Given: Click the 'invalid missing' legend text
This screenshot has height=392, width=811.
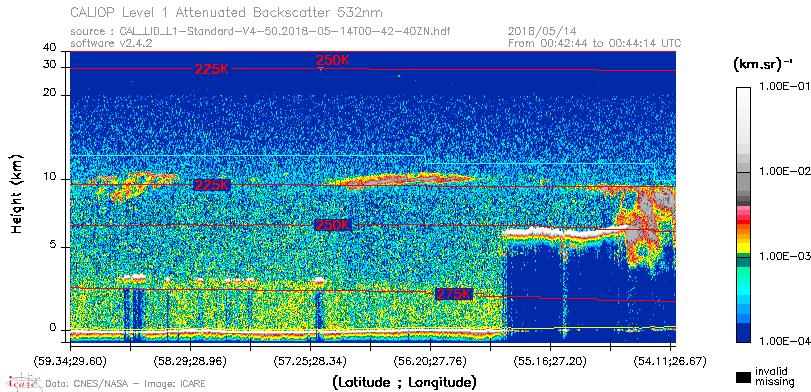Looking at the screenshot, I should tap(774, 376).
